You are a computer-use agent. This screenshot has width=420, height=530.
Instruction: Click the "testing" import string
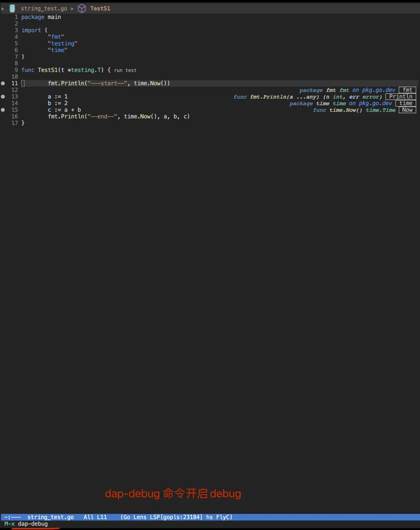click(x=62, y=44)
